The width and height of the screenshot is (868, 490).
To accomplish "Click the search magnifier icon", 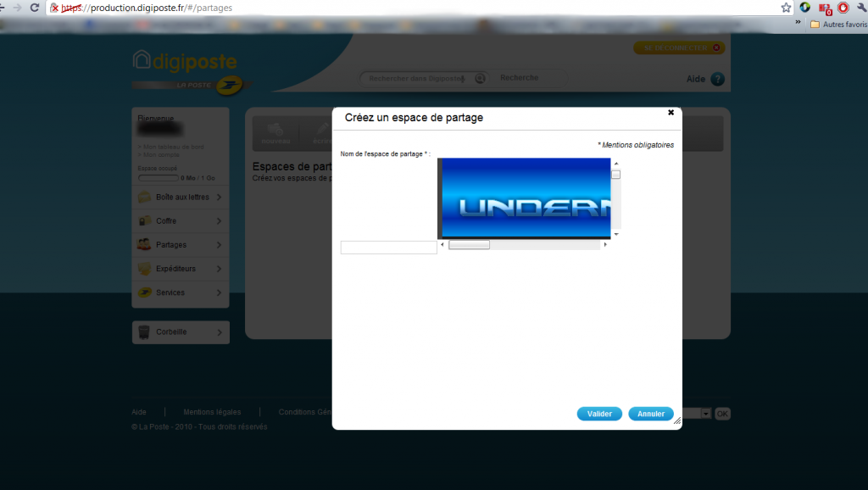I will pyautogui.click(x=480, y=79).
